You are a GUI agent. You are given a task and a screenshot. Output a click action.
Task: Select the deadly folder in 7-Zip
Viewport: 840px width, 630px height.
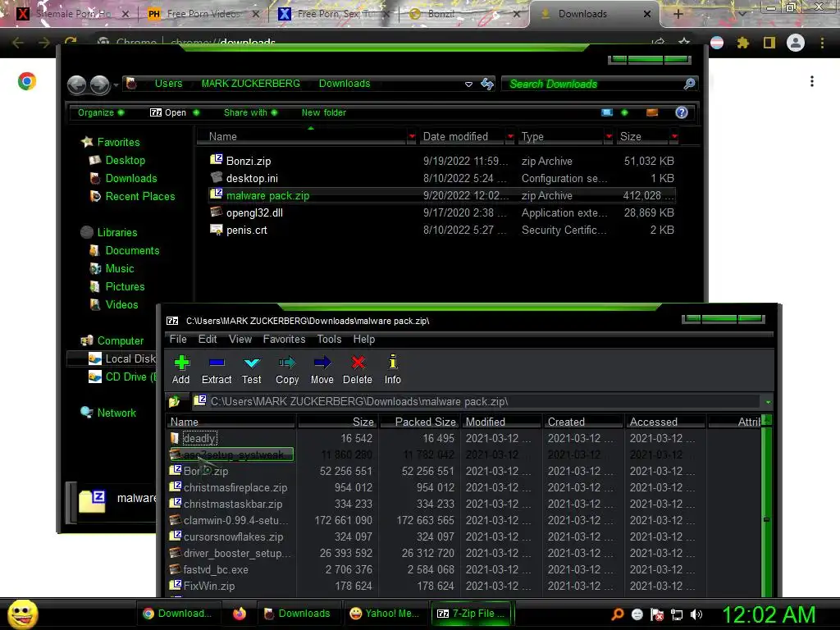[x=200, y=438]
